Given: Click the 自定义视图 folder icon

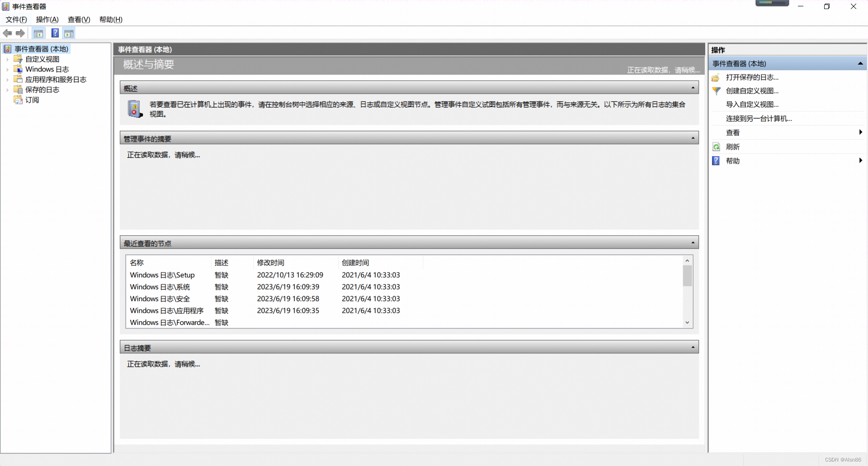Looking at the screenshot, I should (18, 59).
